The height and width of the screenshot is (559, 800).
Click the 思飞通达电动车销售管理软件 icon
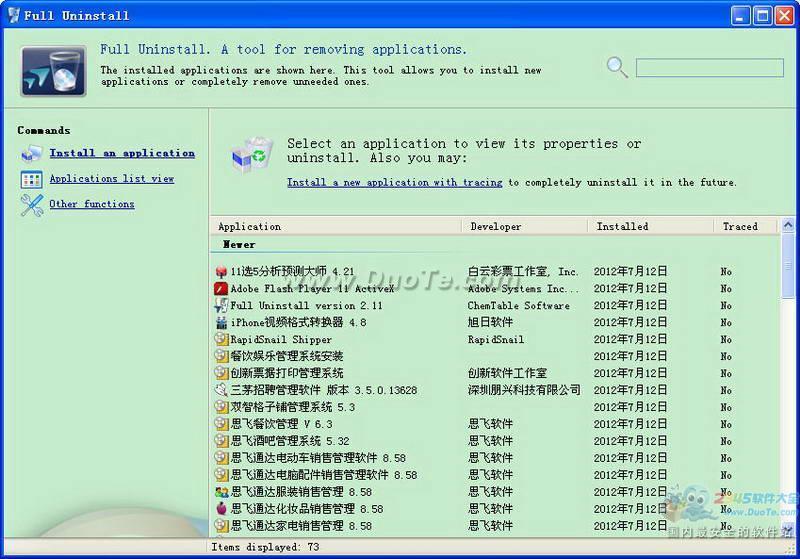pos(221,458)
